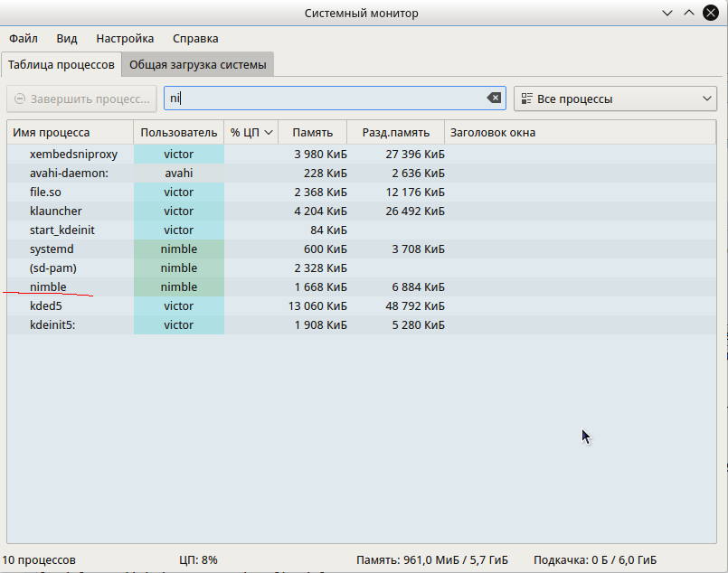Click the 84 КиБ memory value
Screen dimensions: 728x573
coord(328,230)
